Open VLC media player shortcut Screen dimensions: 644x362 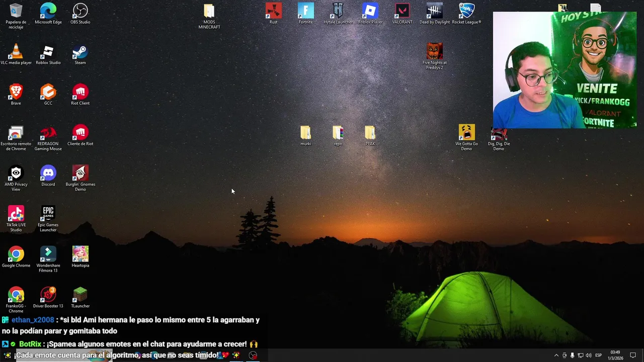click(16, 54)
